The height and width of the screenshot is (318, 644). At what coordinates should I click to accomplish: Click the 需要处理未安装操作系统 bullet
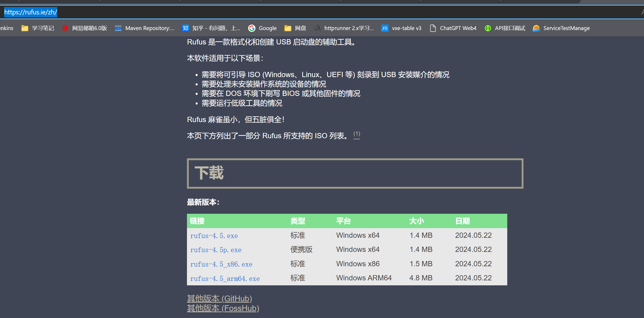[x=264, y=84]
